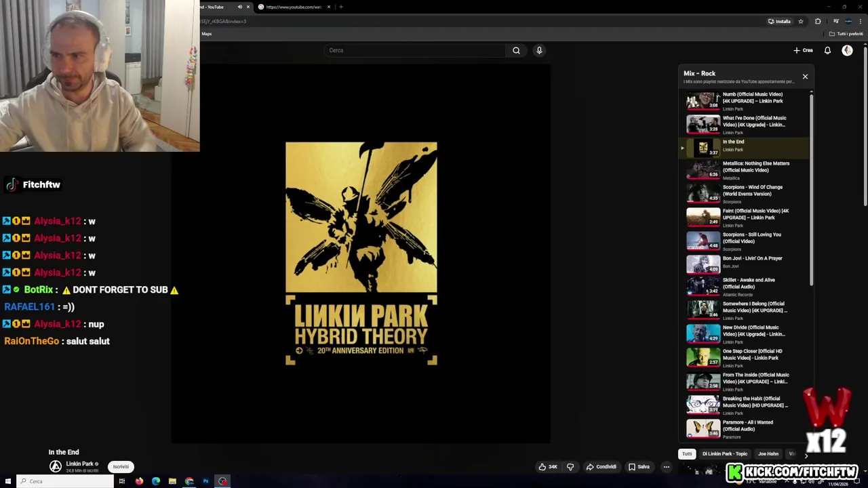Open Microsoft Edge from the taskbar

156,481
